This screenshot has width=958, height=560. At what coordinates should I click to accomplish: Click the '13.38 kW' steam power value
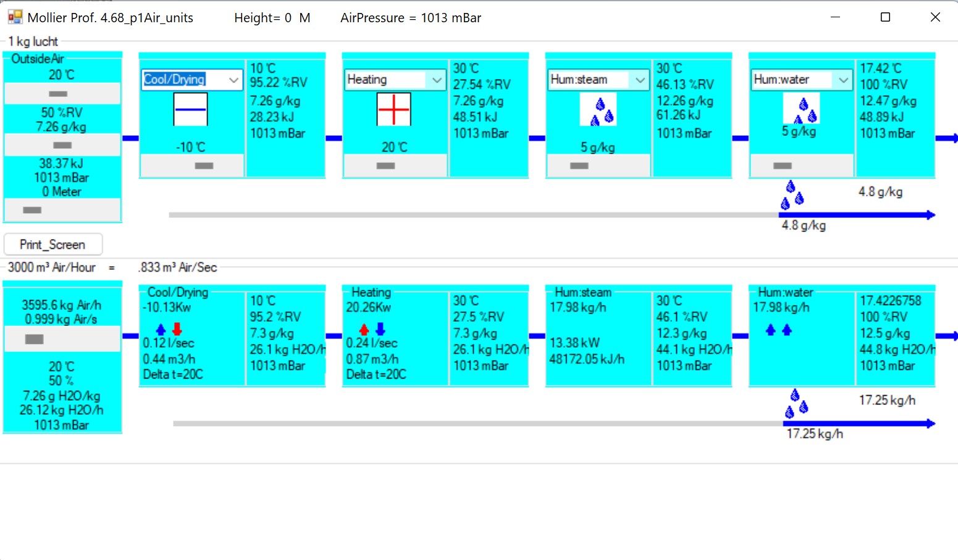[574, 343]
